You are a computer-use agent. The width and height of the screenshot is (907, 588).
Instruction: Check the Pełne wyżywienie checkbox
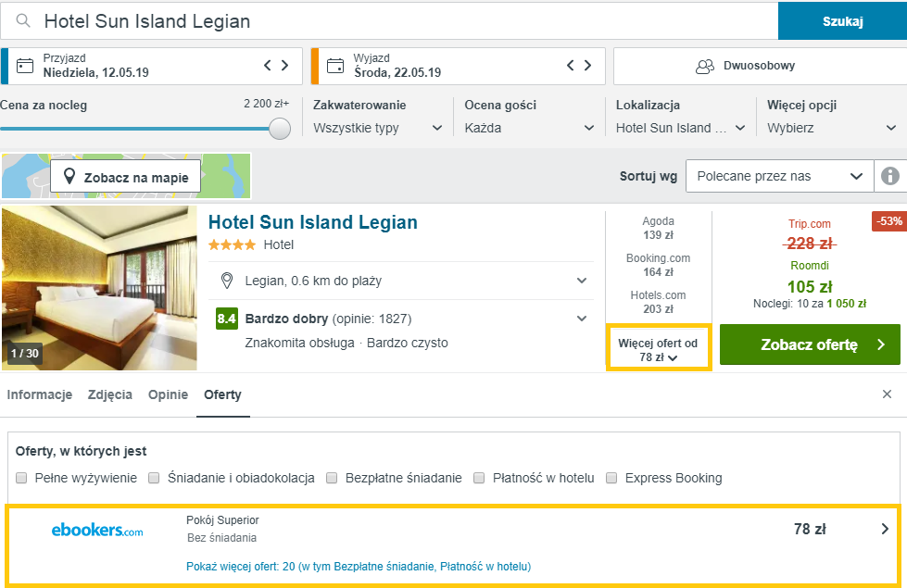(21, 478)
